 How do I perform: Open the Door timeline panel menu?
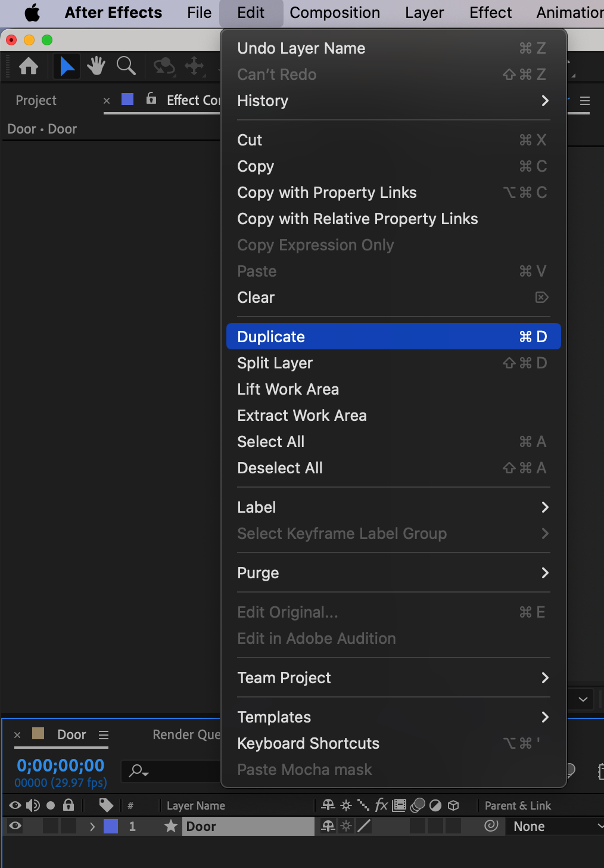pos(104,735)
